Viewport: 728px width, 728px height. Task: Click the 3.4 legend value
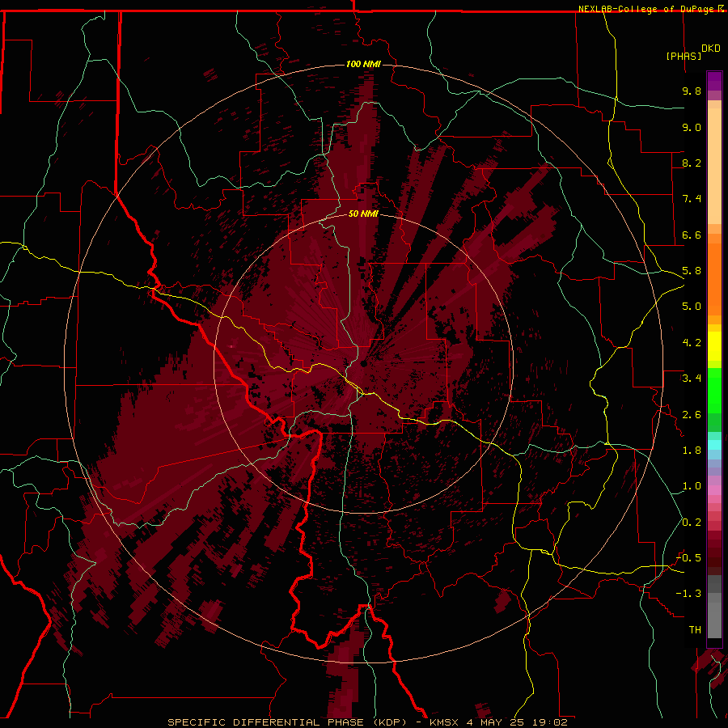pyautogui.click(x=692, y=379)
